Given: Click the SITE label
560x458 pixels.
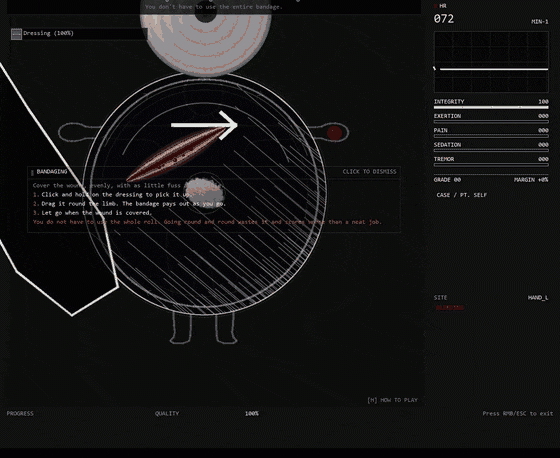Looking at the screenshot, I should coord(440,298).
